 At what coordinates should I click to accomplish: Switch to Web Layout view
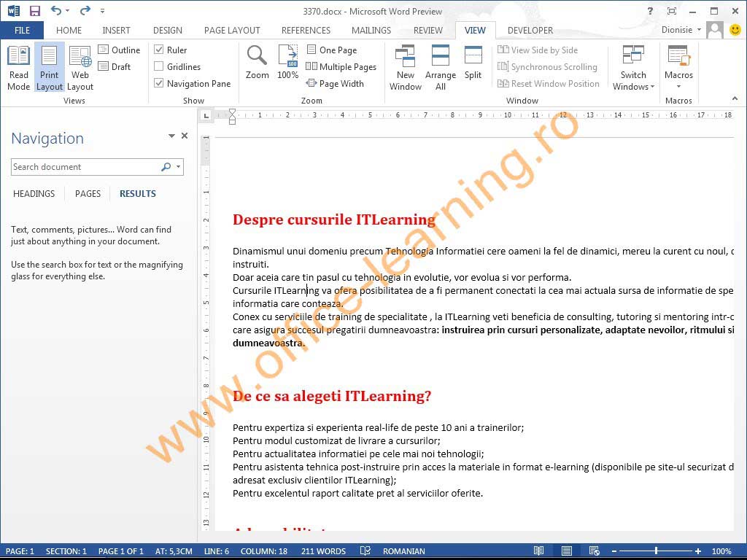click(x=80, y=68)
